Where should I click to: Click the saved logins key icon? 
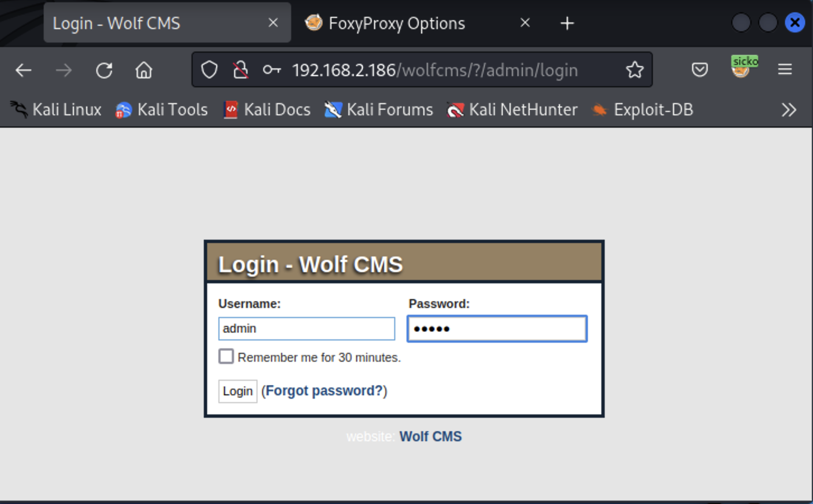(272, 70)
